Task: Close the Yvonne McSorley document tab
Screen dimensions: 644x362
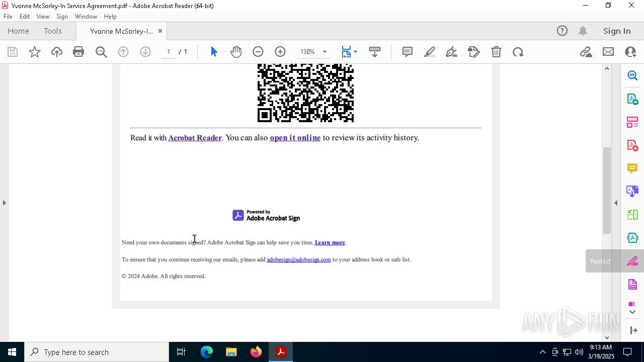Action: tap(160, 31)
